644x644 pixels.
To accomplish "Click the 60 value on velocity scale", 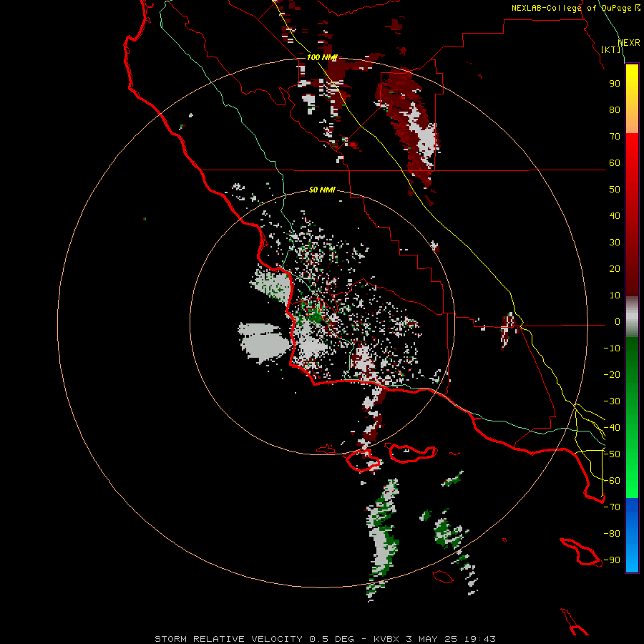I will click(x=615, y=163).
